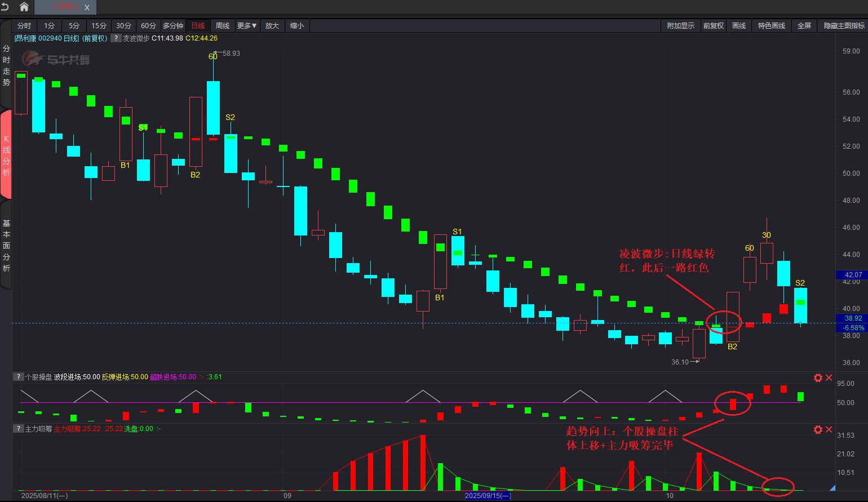Toggle 全屏 fullscreen mode
The height and width of the screenshot is (502, 868).
[804, 26]
